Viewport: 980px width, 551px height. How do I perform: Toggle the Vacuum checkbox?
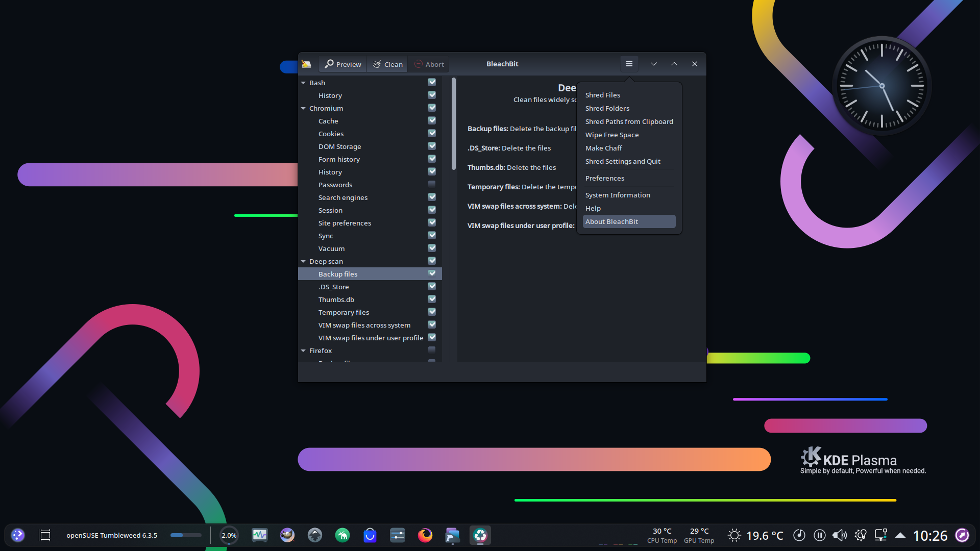[432, 248]
